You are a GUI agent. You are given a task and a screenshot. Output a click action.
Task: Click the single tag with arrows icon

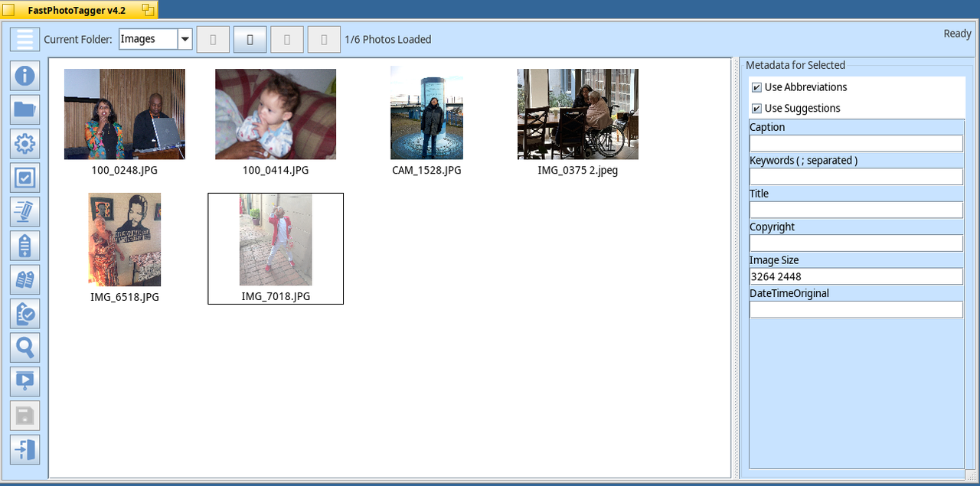pyautogui.click(x=24, y=246)
